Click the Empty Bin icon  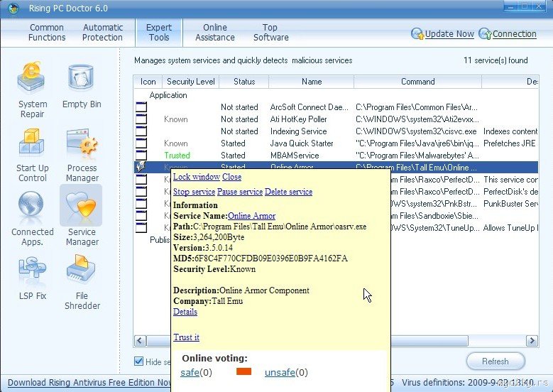point(81,78)
